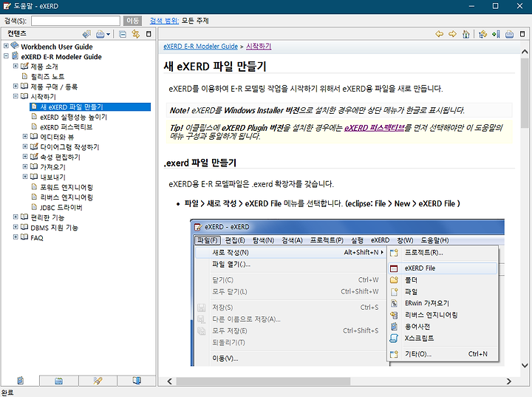Switch to the Bookmarks tab at the bottom
532x397 pixels.
pos(137,380)
